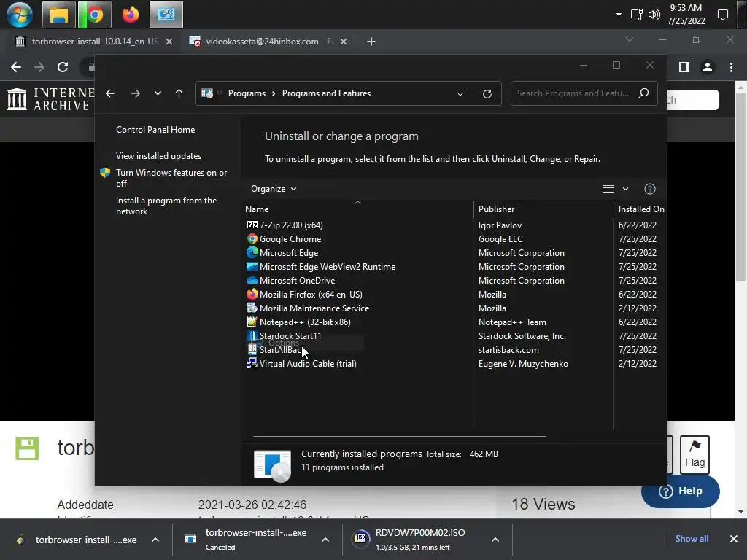Viewport: 747px width, 560px height.
Task: Close the torbrowser-install tab
Action: pos(169,42)
